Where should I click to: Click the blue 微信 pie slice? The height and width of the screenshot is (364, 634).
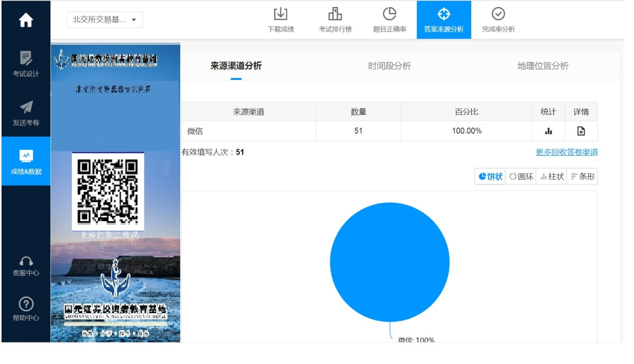pyautogui.click(x=390, y=262)
